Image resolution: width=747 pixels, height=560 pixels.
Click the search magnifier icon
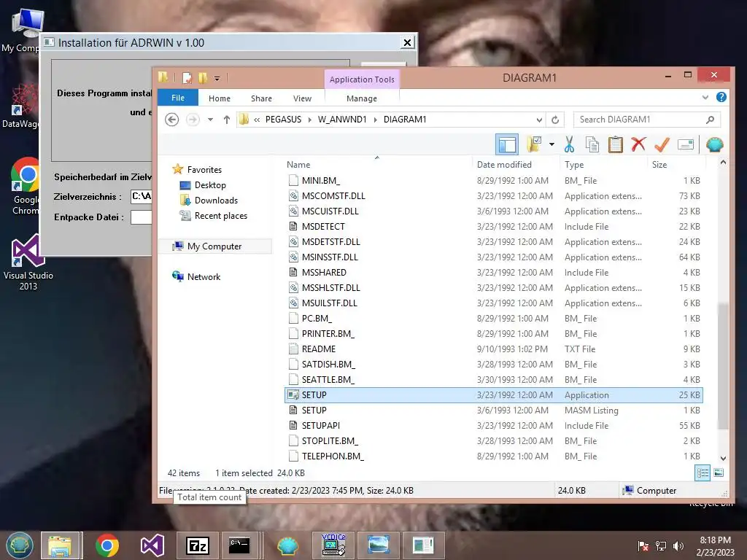coord(710,120)
